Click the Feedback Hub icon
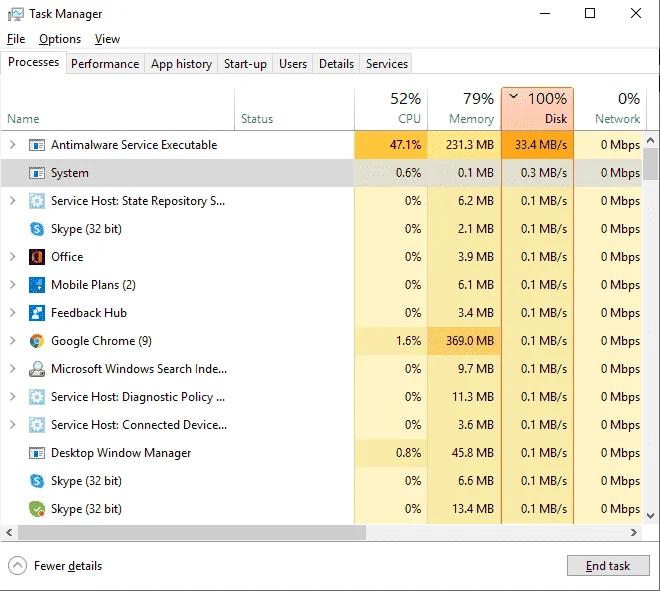The image size is (660, 591). 37,313
